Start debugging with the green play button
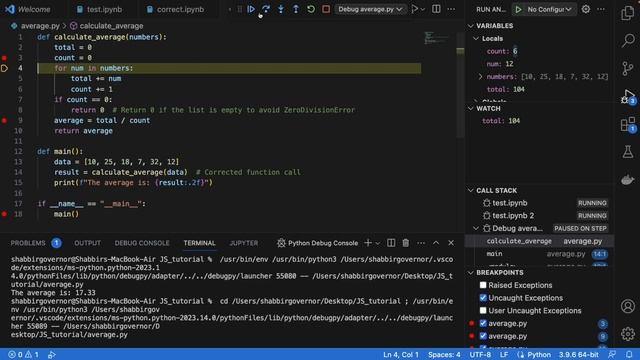The width and height of the screenshot is (640, 360). (518, 9)
